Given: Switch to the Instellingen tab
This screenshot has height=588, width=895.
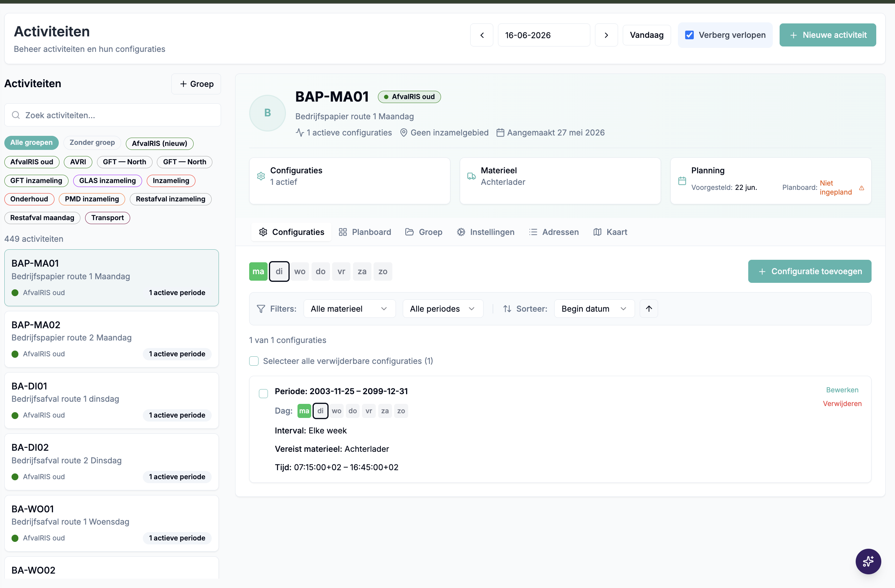Looking at the screenshot, I should (x=485, y=232).
